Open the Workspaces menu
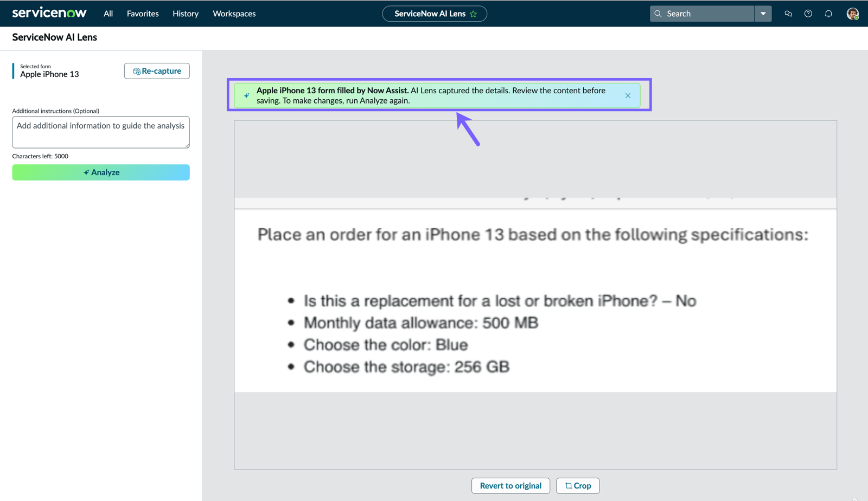 (x=234, y=14)
